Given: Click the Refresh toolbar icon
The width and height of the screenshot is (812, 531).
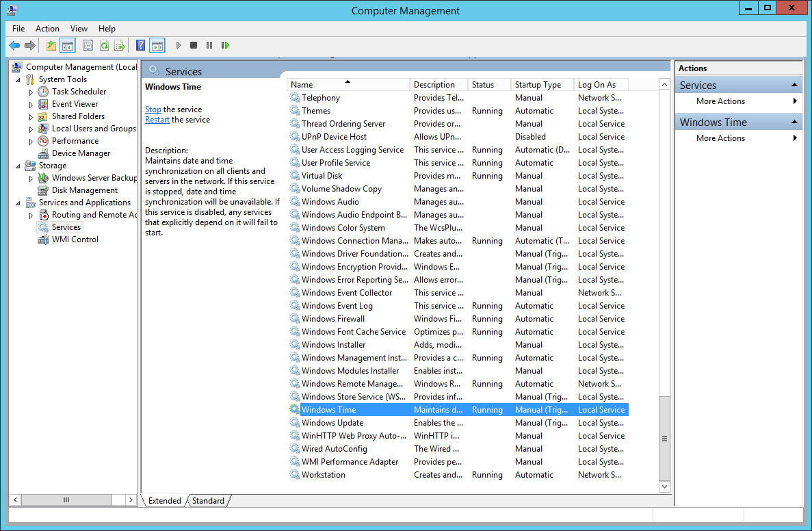Looking at the screenshot, I should (x=104, y=46).
